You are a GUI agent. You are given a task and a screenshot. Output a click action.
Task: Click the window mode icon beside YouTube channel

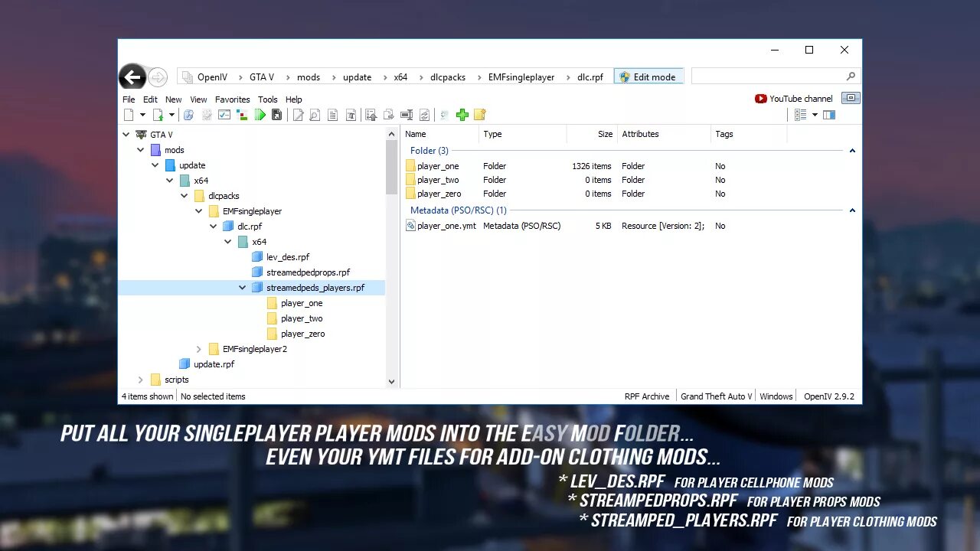click(851, 98)
